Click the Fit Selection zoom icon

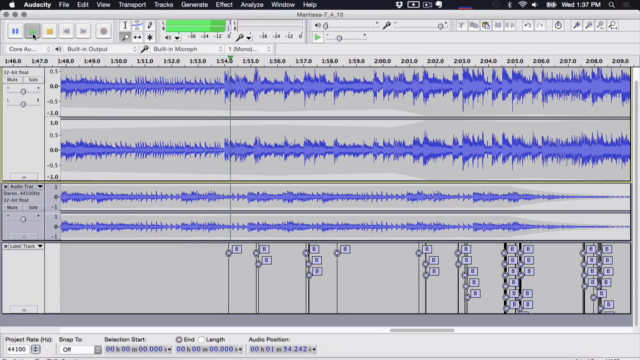click(x=600, y=25)
